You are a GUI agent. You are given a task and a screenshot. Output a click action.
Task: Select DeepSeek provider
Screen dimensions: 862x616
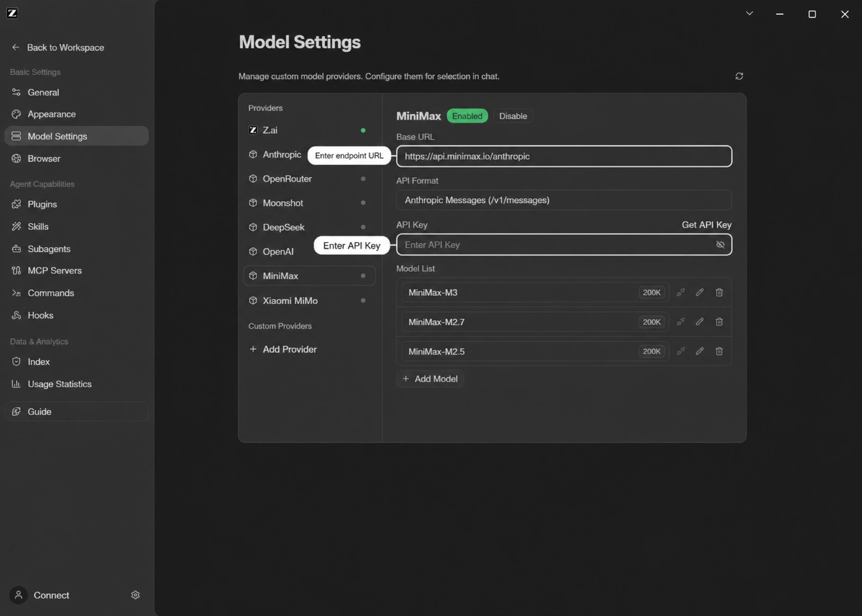[309, 227]
